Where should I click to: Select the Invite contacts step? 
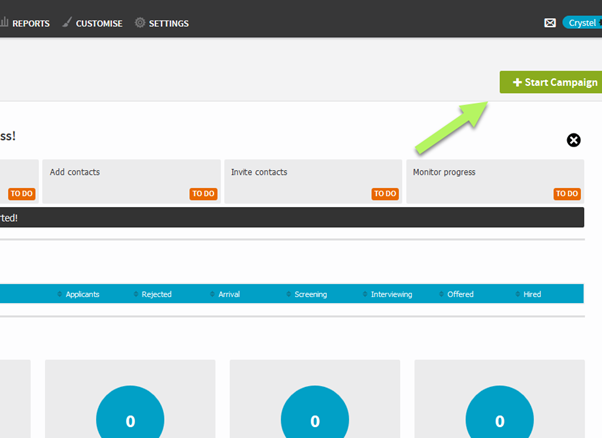pyautogui.click(x=312, y=181)
